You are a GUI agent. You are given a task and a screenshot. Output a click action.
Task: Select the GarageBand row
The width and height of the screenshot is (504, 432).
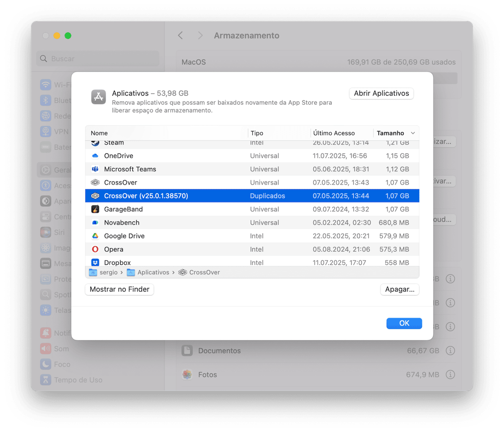[252, 209]
